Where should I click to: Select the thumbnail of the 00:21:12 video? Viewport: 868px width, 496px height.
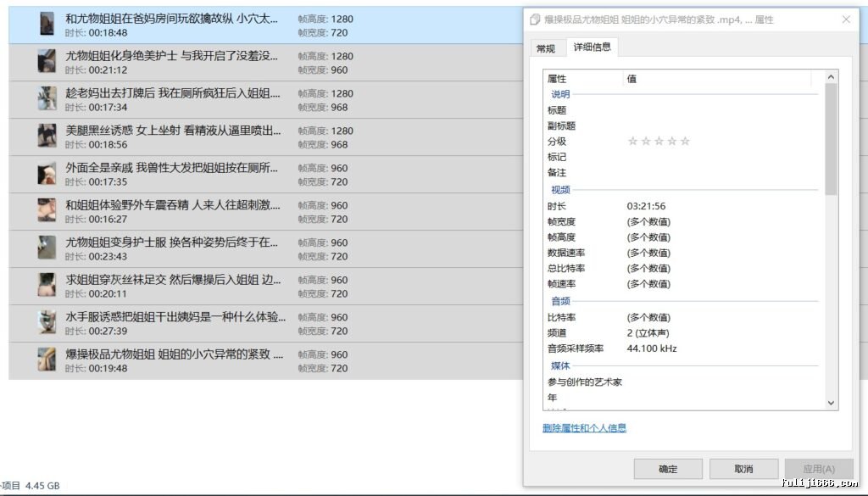(47, 61)
